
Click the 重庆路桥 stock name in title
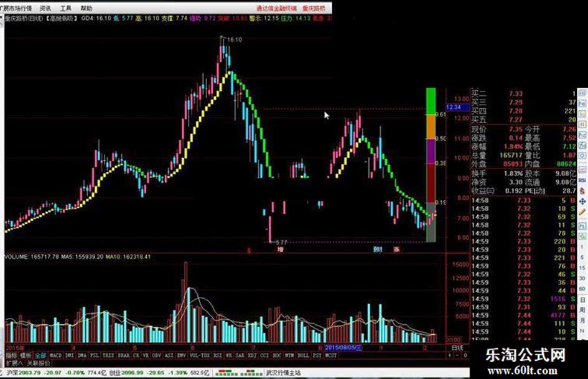point(314,8)
